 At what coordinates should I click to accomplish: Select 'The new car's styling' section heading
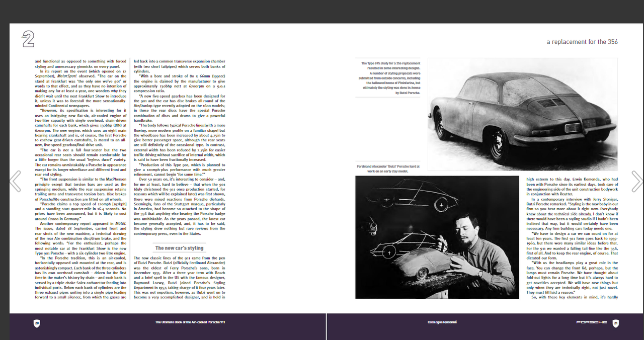point(179,247)
